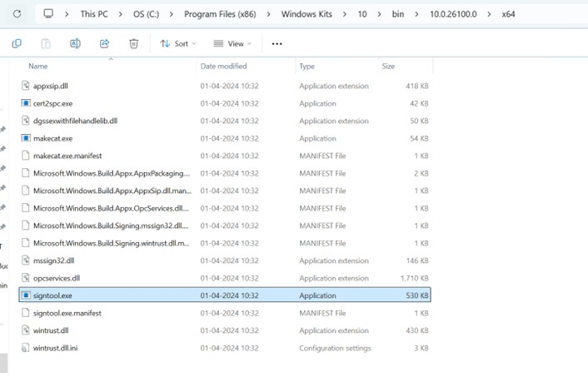588x377 pixels.
Task: Select the mssign32.dll file name
Action: (53, 260)
